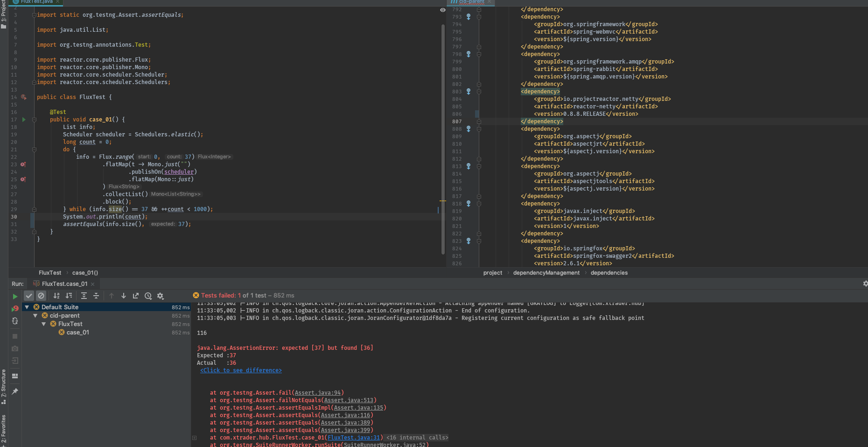Dump threads using camera icon

[15, 348]
